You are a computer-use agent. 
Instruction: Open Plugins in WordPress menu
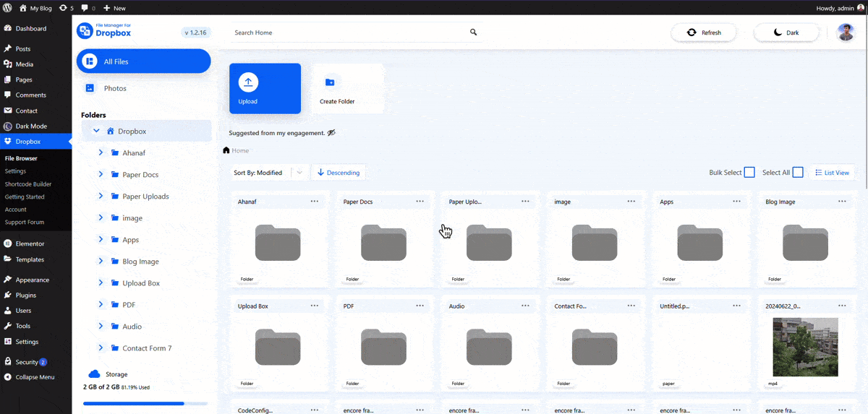(x=35, y=295)
